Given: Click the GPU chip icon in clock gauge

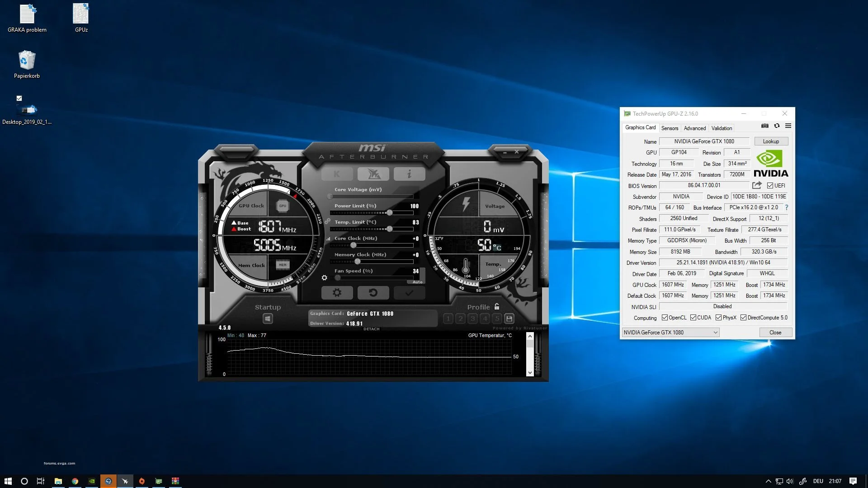Looking at the screenshot, I should [283, 206].
